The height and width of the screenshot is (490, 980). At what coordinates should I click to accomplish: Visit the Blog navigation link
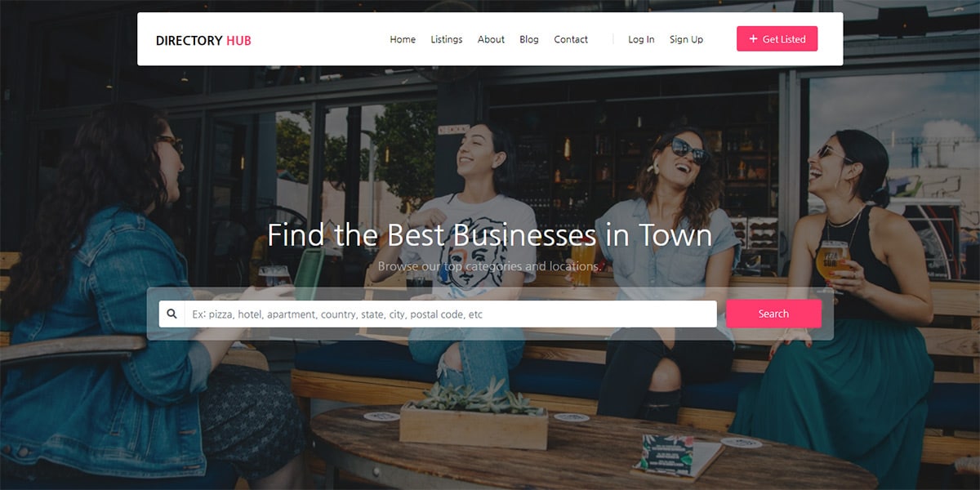coord(529,39)
